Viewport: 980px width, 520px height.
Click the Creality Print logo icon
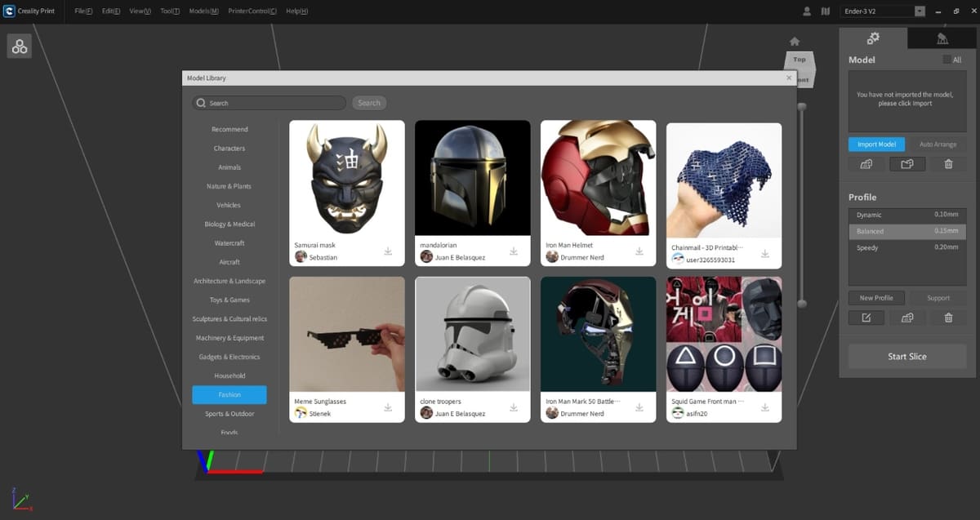pyautogui.click(x=8, y=11)
